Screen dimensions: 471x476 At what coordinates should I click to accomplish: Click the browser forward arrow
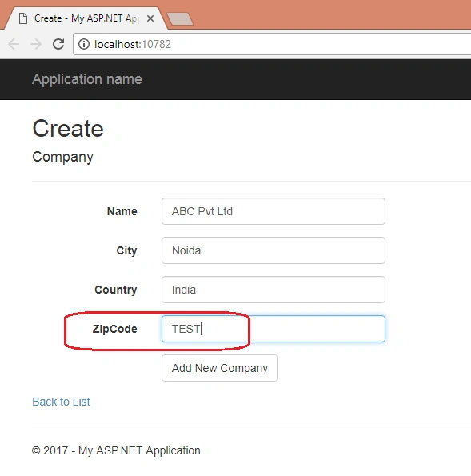click(36, 44)
